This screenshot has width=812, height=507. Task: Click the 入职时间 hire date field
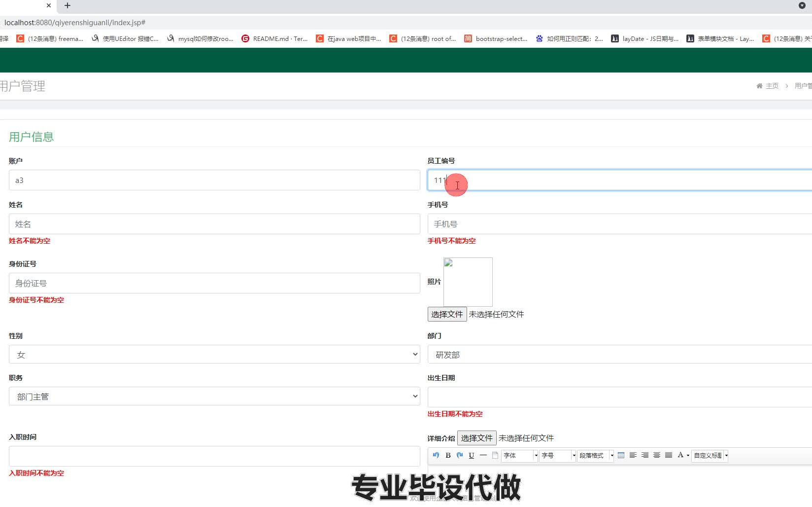coord(214,456)
